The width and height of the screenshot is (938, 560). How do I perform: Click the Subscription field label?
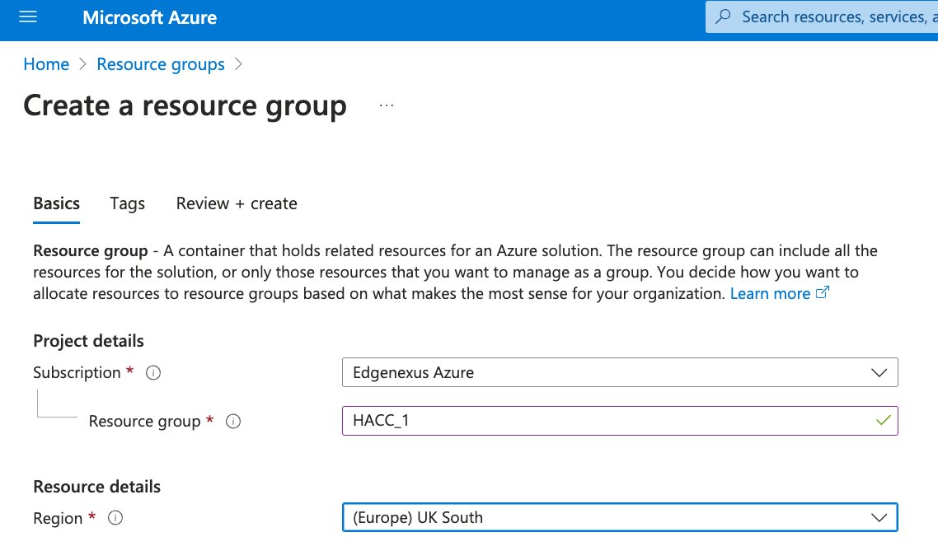[77, 373]
